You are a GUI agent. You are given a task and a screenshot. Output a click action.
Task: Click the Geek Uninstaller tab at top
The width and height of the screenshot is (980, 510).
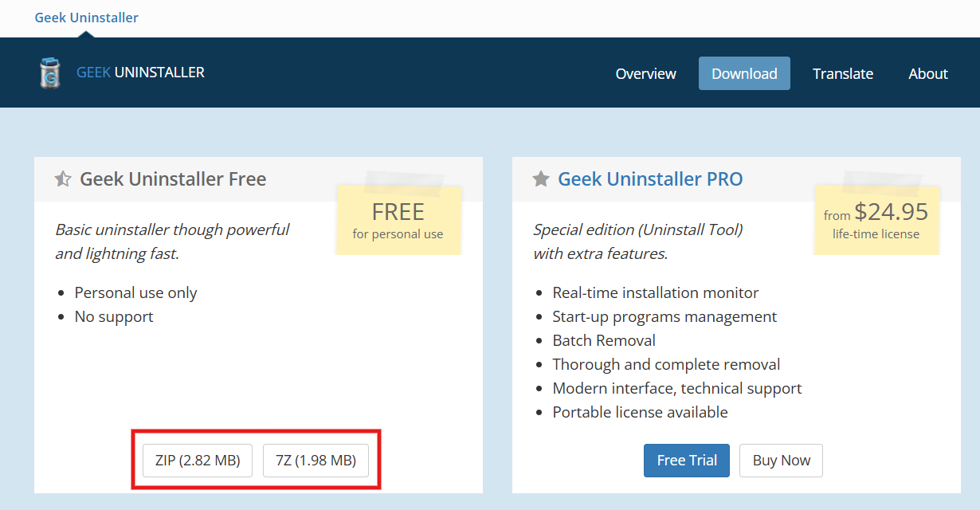86,18
